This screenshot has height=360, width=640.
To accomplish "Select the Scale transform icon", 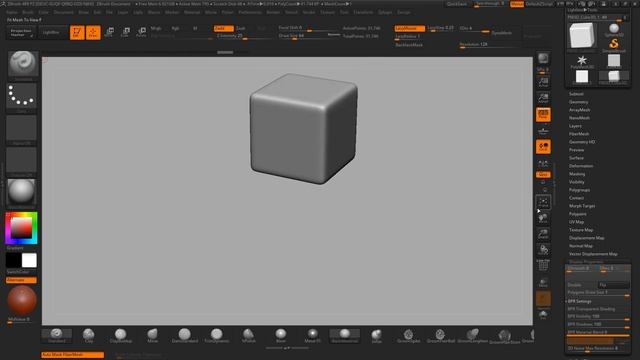I will click(x=125, y=32).
